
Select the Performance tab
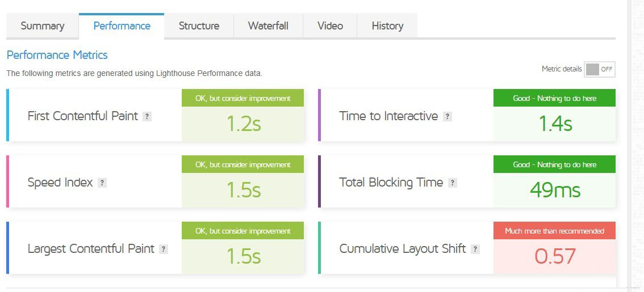[x=122, y=26]
